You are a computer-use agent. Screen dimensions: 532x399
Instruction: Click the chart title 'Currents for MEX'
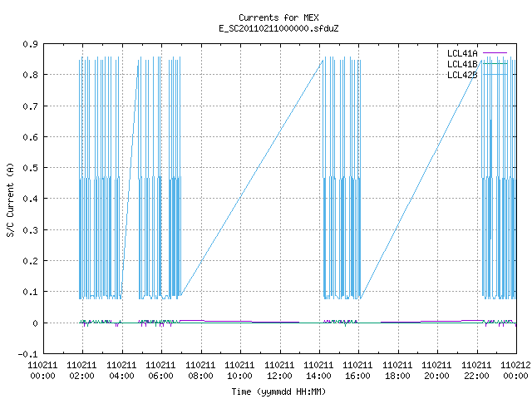click(278, 17)
